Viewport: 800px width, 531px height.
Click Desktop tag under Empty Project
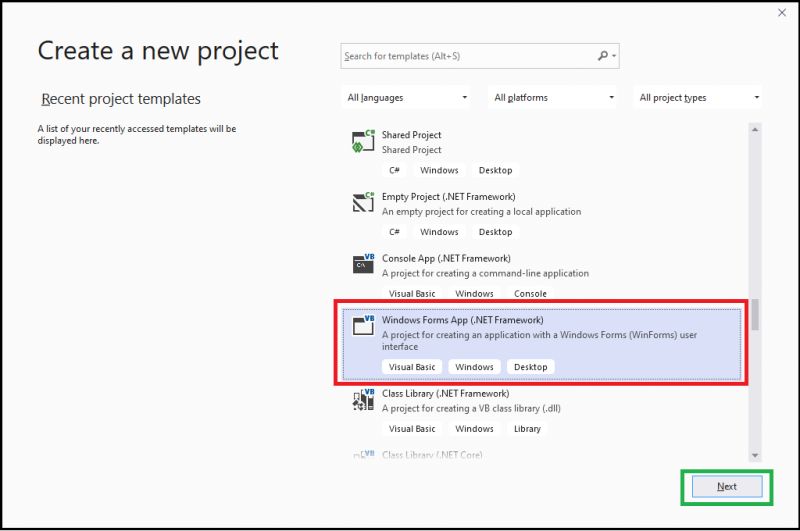pyautogui.click(x=495, y=232)
